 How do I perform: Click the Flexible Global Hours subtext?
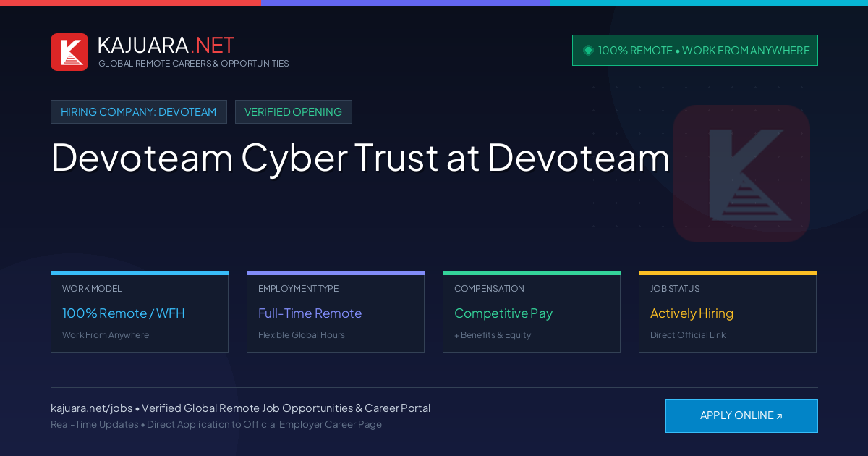pyautogui.click(x=302, y=335)
